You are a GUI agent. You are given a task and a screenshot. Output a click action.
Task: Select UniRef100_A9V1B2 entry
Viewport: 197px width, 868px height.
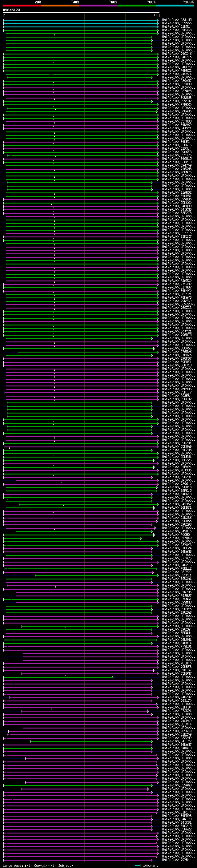click(x=177, y=101)
